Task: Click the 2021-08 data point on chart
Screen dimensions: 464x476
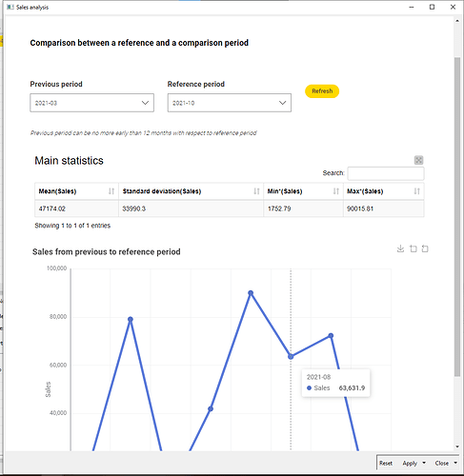Action: [291, 357]
